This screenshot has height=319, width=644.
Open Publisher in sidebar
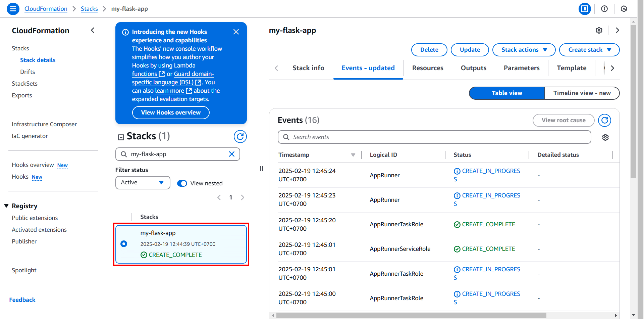tap(24, 241)
